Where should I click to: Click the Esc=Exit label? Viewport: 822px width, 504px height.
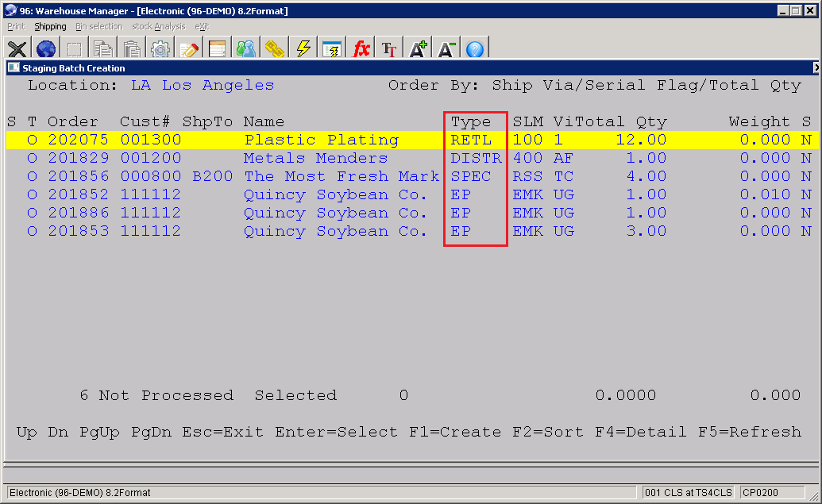[222, 433]
